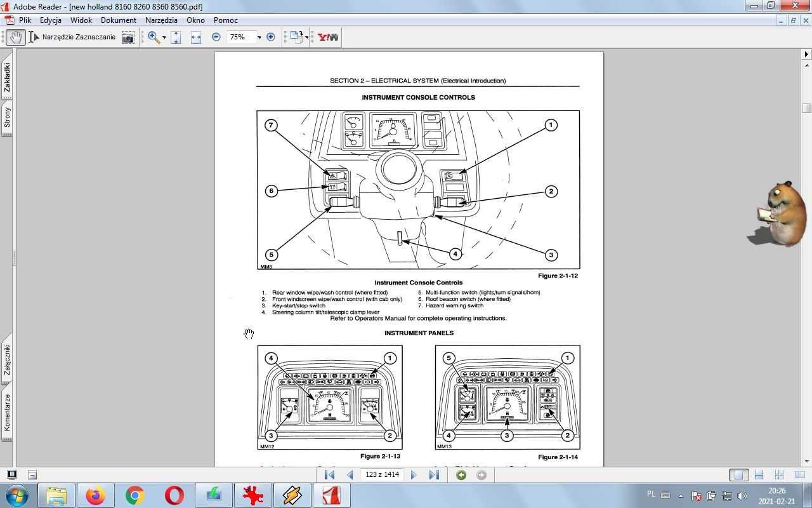This screenshot has height=508, width=812.
Task: Go to the last page
Action: 434,474
